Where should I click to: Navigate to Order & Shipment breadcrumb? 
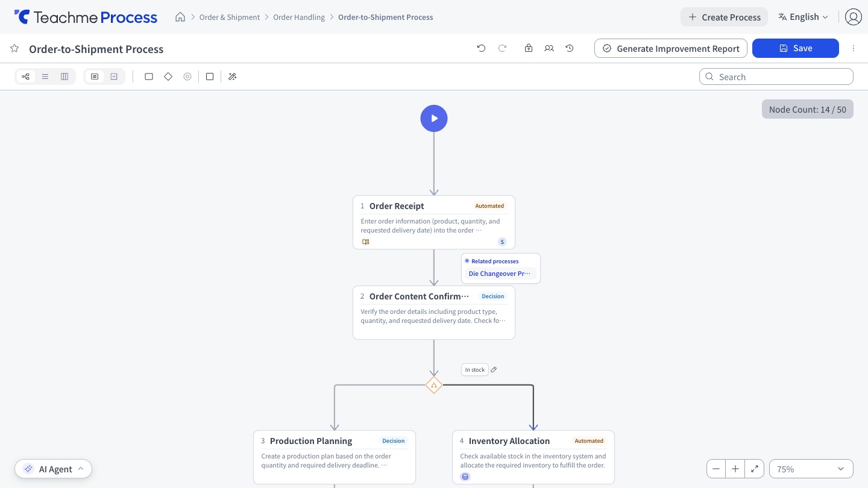(230, 17)
